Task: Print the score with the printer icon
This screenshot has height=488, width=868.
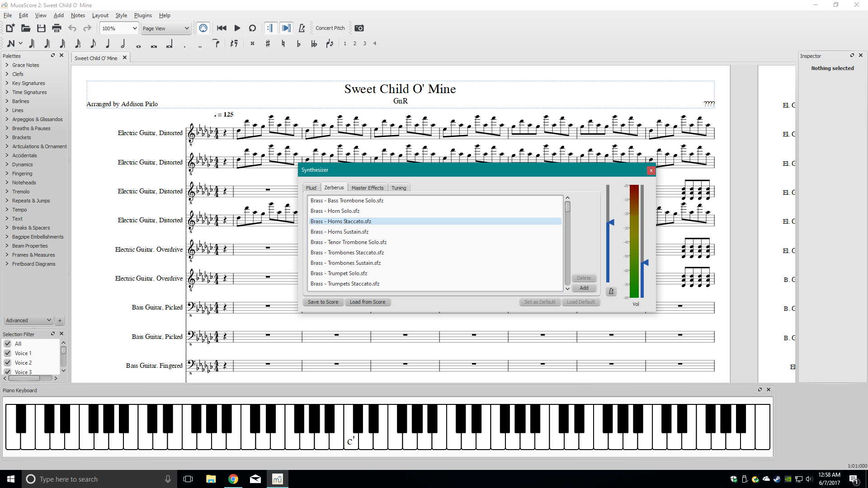Action: pyautogui.click(x=57, y=28)
